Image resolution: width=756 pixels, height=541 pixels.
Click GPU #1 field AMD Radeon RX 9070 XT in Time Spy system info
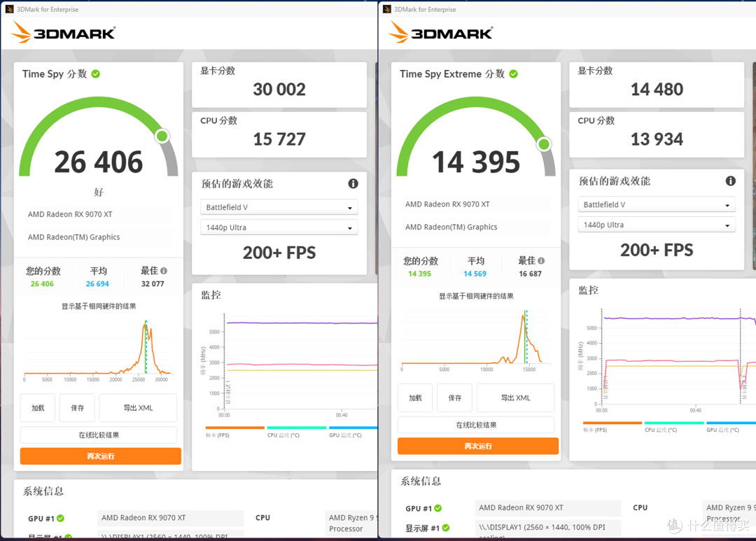coord(170,518)
